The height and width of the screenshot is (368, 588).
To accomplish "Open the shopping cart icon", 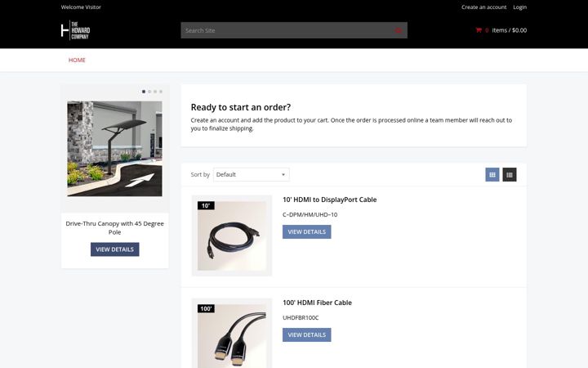I will click(x=479, y=30).
